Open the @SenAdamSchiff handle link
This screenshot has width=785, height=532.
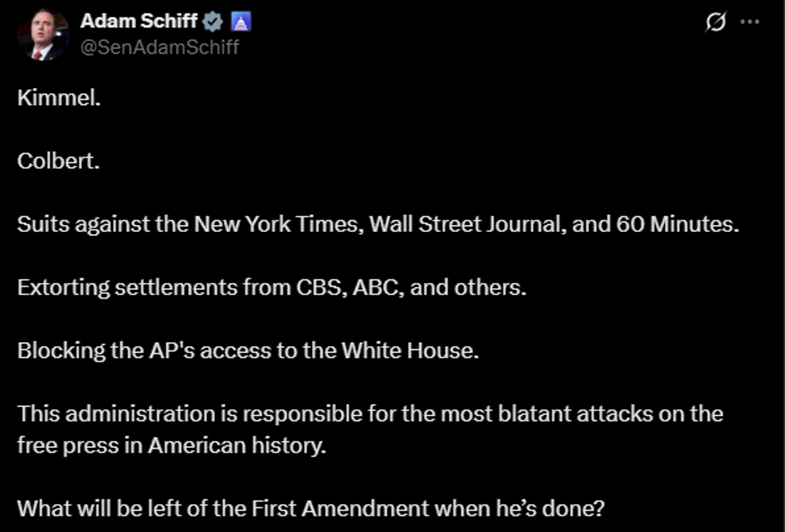160,47
